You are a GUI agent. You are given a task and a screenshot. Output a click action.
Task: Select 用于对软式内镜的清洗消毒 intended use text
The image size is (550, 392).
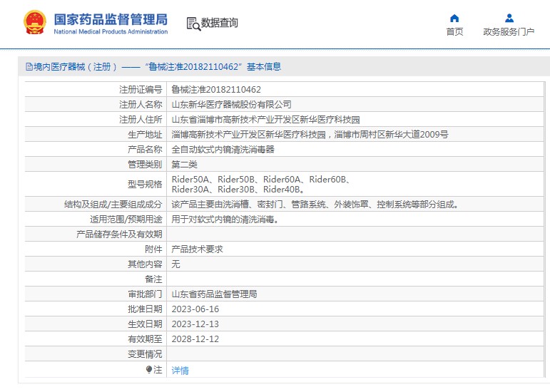click(225, 220)
